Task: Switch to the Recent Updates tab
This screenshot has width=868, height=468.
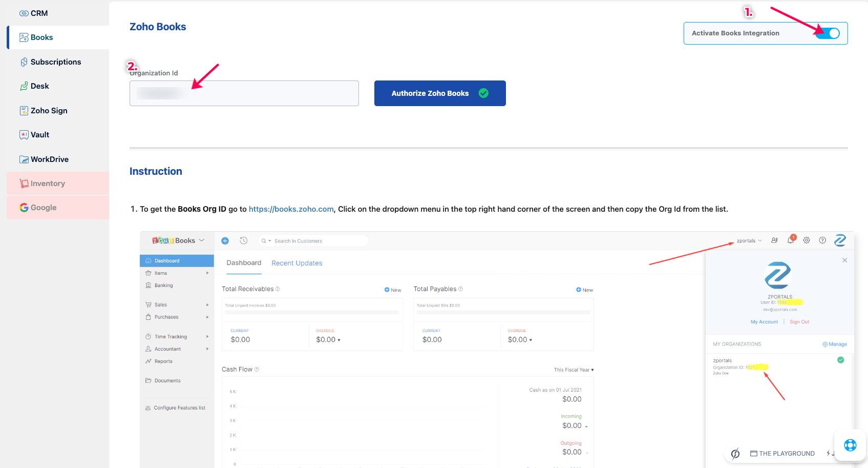Action: pos(297,263)
